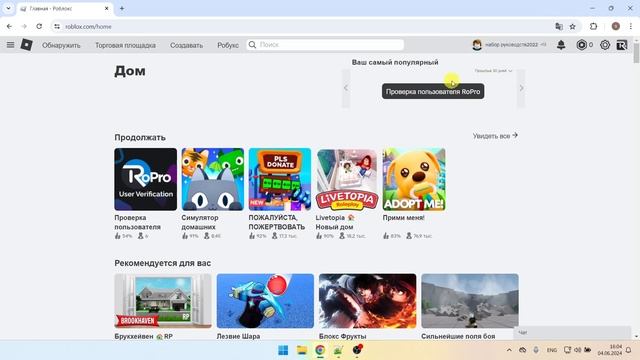Open Блокс Фрукты title link

click(x=342, y=336)
